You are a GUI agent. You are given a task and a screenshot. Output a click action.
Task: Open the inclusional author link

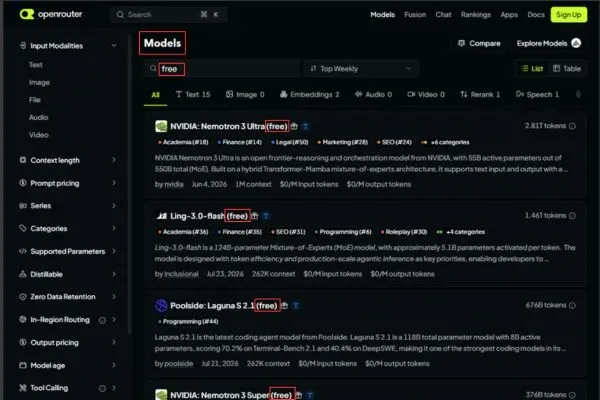pyautogui.click(x=181, y=274)
